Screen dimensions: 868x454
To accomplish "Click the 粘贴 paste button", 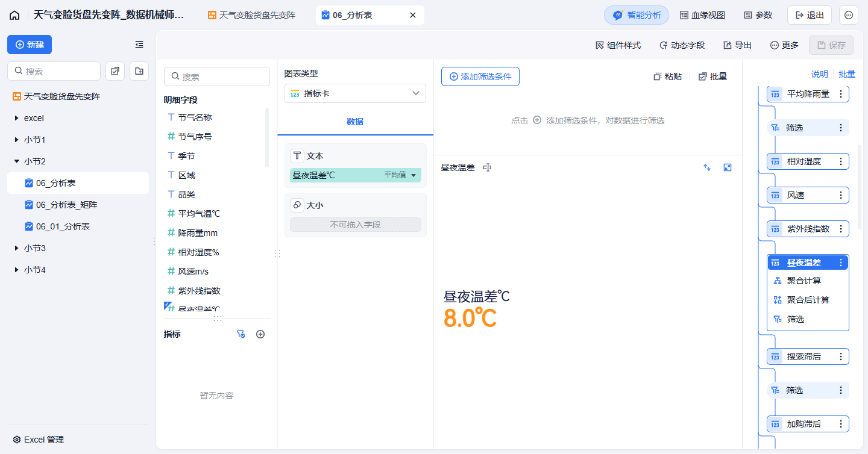I will pos(668,76).
